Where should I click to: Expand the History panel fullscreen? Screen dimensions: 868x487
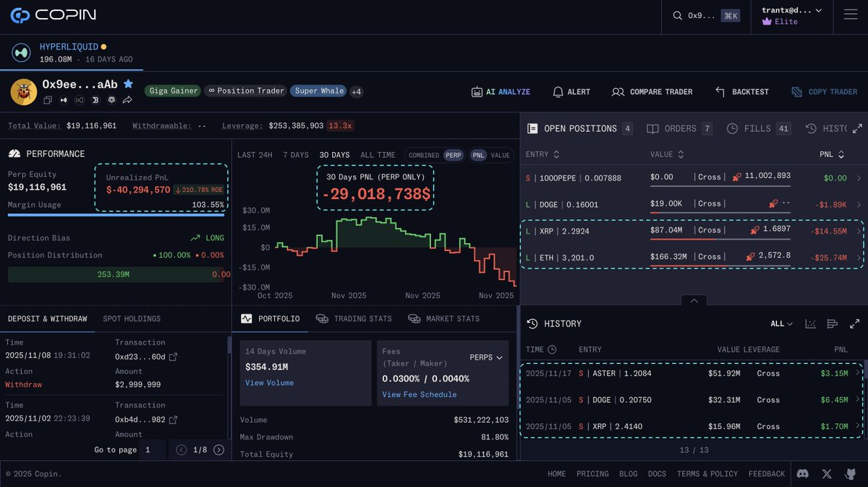[x=854, y=323]
